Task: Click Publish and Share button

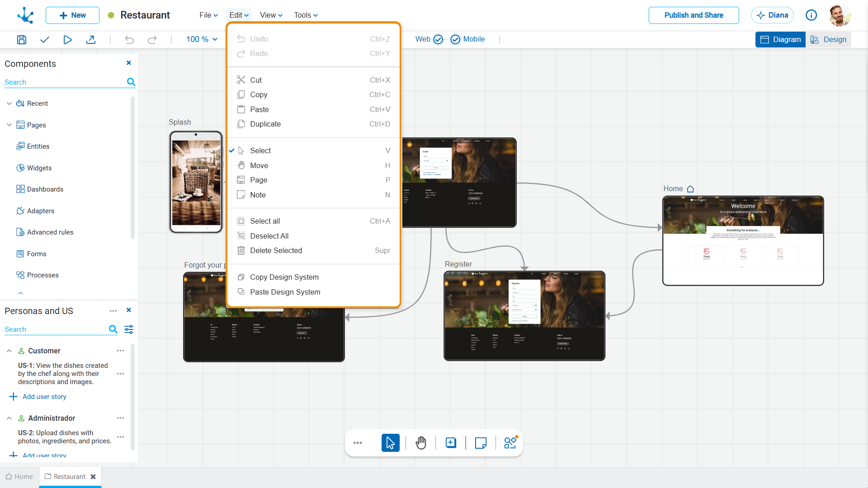Action: (693, 15)
